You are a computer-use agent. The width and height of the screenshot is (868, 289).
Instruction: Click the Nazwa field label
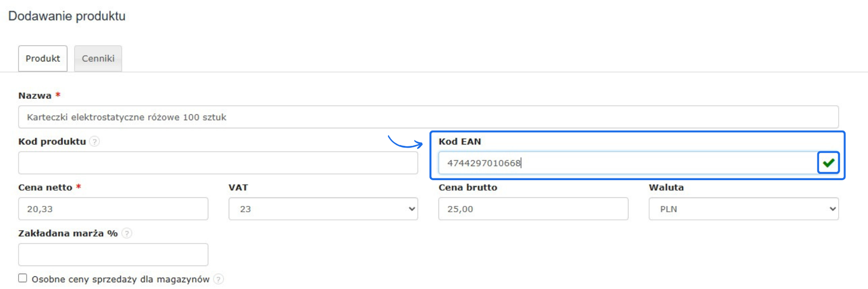(x=35, y=96)
